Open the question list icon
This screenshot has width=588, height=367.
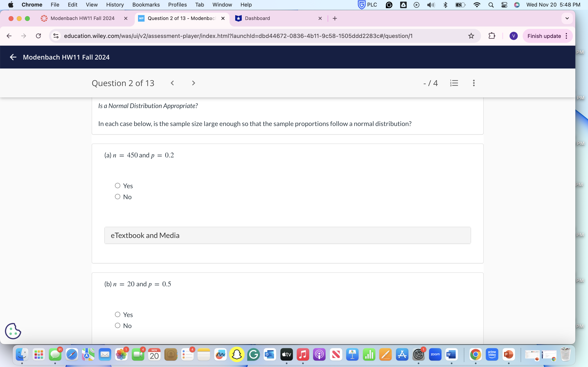(x=454, y=83)
